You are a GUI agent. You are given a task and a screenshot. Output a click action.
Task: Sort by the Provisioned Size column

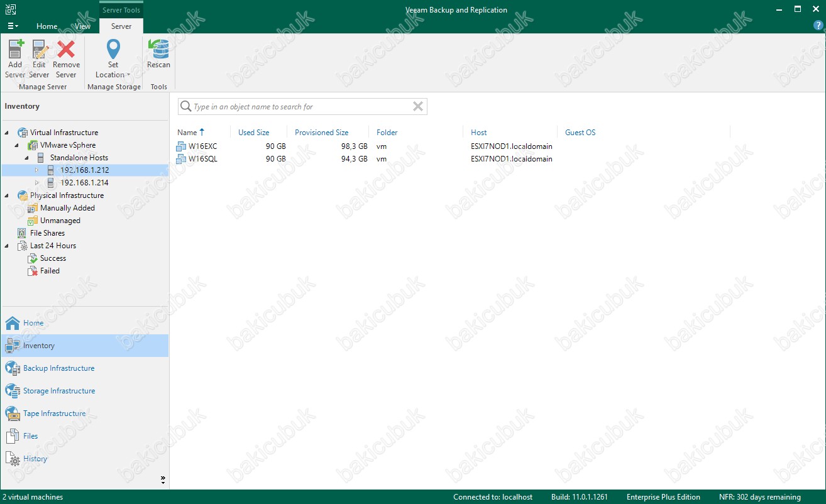(x=321, y=133)
